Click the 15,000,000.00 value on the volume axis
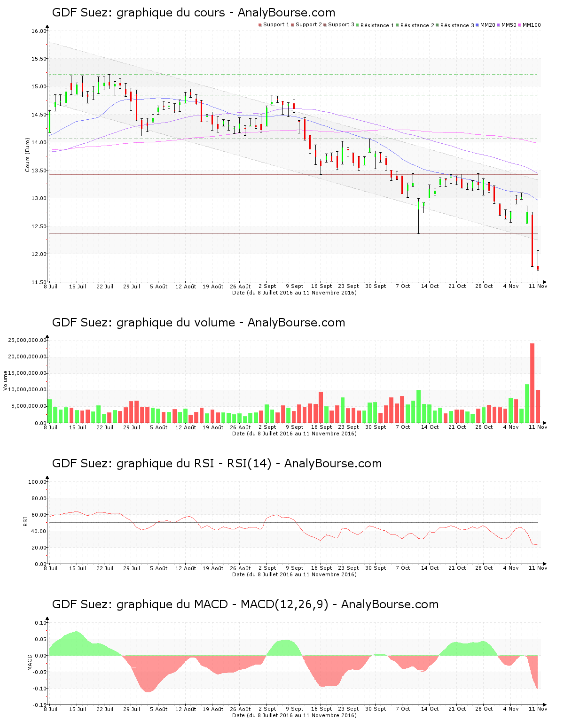 [28, 373]
